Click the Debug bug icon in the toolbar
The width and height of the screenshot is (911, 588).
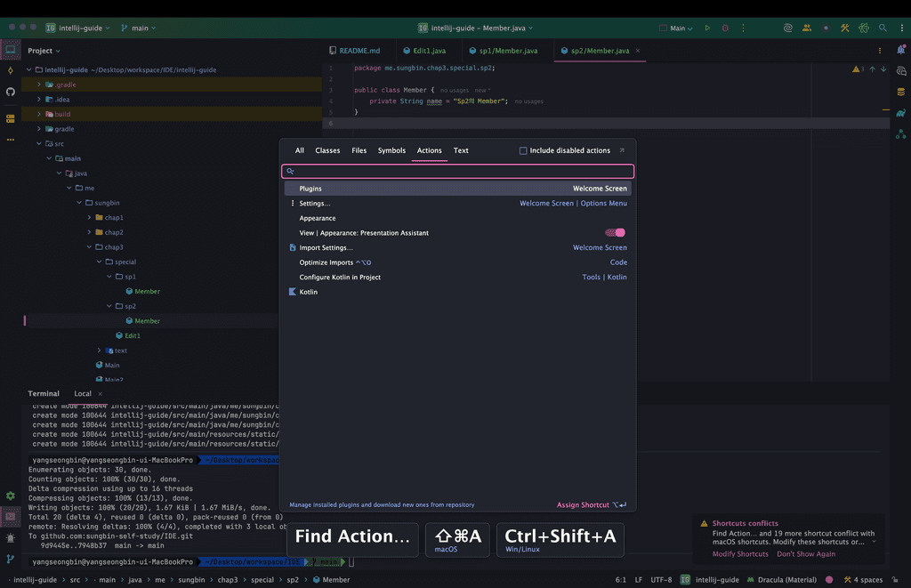coord(725,28)
